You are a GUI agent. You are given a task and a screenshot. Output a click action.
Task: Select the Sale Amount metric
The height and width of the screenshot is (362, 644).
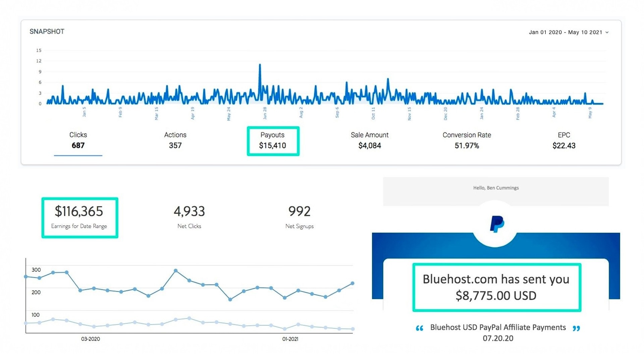pos(369,140)
